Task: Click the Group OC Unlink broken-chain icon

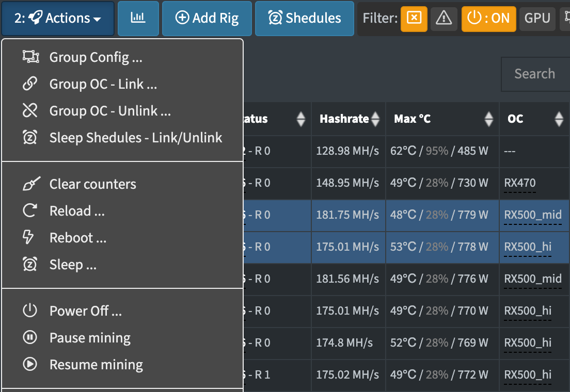Action: (30, 110)
